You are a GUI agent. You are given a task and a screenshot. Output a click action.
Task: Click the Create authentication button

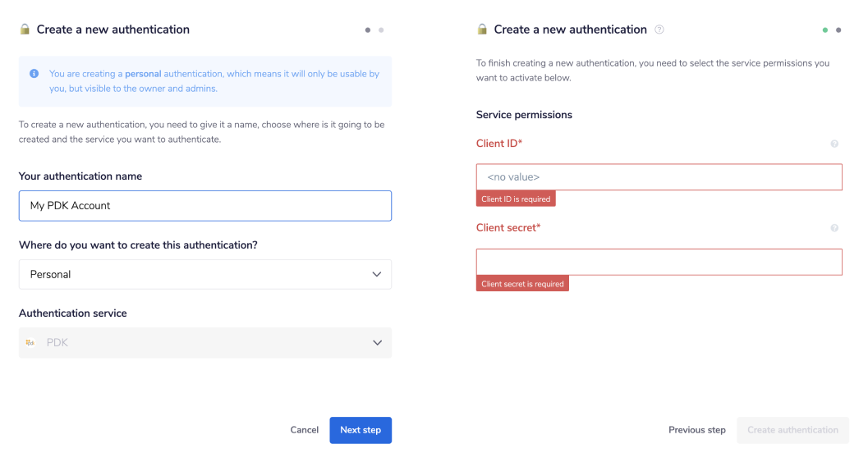click(792, 430)
